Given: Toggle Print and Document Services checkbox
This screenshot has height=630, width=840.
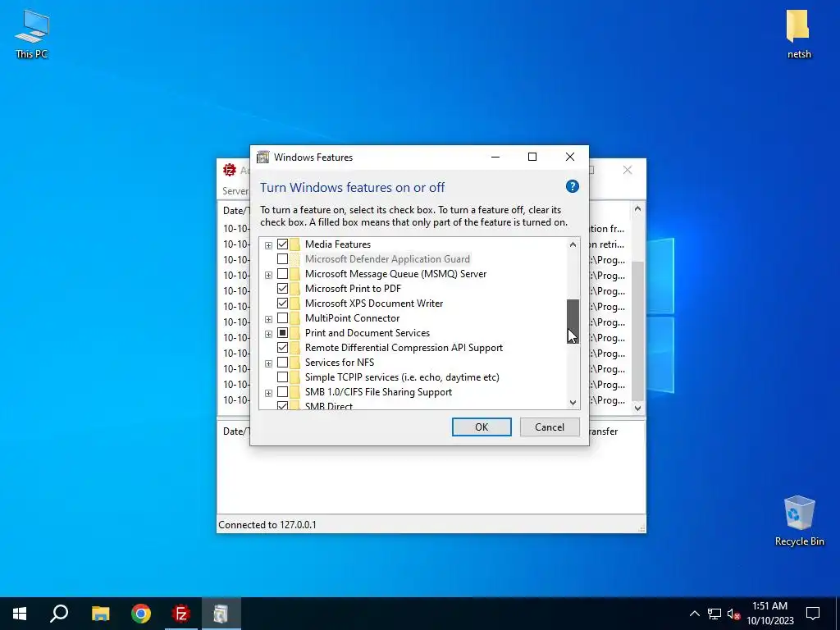Looking at the screenshot, I should (282, 333).
